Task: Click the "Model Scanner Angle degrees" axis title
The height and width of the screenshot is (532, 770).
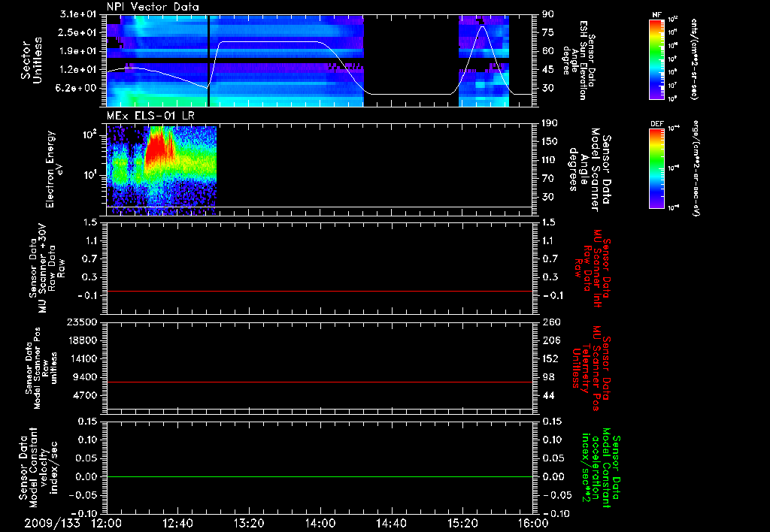Action: 590,169
